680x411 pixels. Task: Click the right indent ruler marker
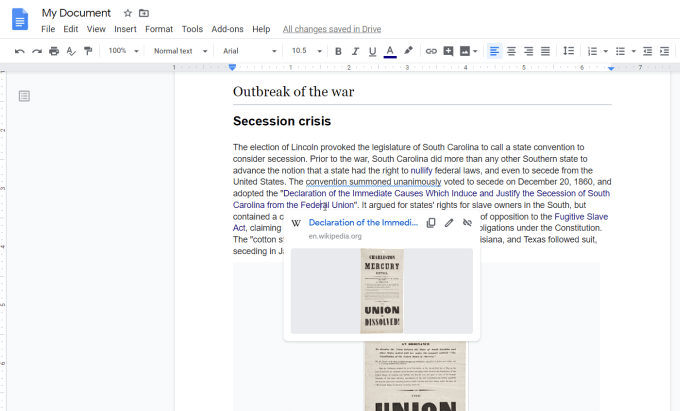pyautogui.click(x=611, y=68)
